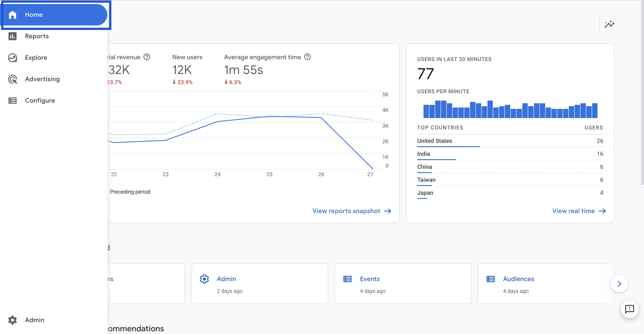Select the Advertising icon

[13, 79]
